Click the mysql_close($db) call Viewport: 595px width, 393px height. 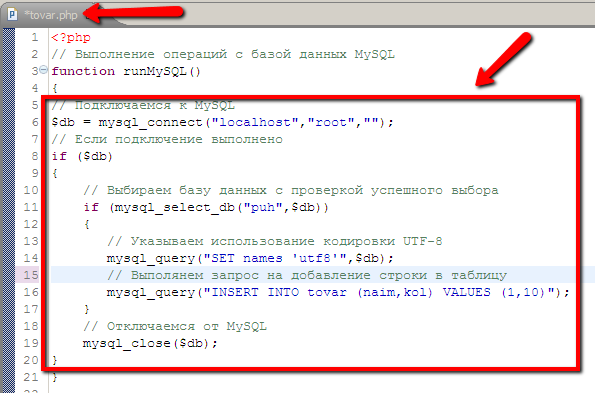point(150,343)
